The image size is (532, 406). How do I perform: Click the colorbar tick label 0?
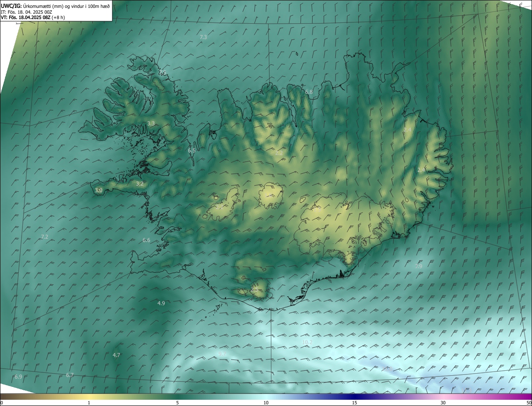[x=2, y=403]
